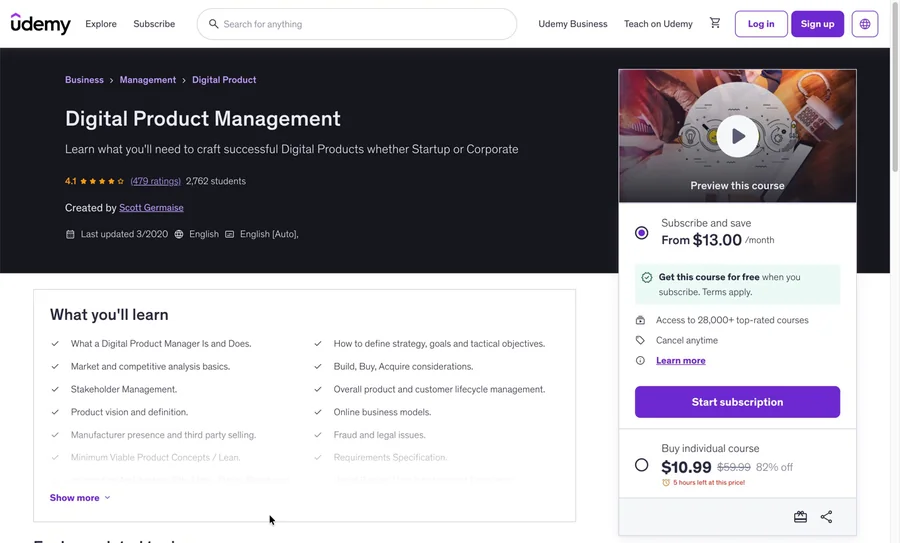Image resolution: width=900 pixels, height=543 pixels.
Task: Go to Digital Product breadcrumb
Action: (x=224, y=80)
